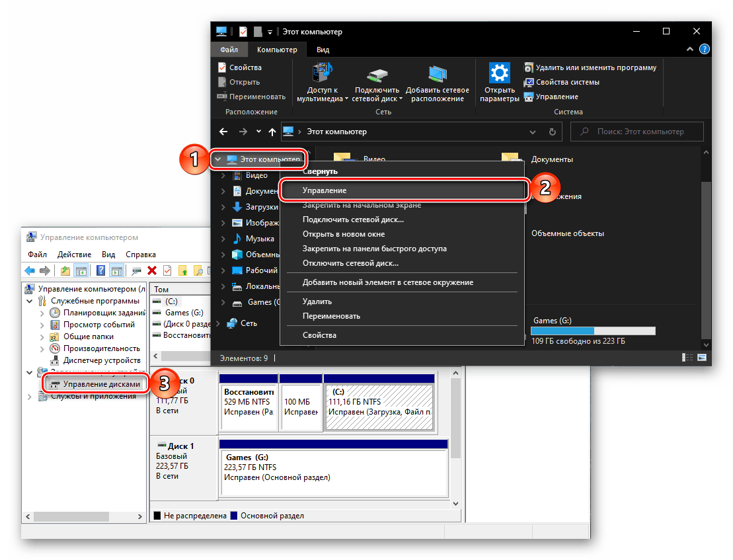Click the Explorer search field
The width and height of the screenshot is (733, 560).
(x=638, y=132)
